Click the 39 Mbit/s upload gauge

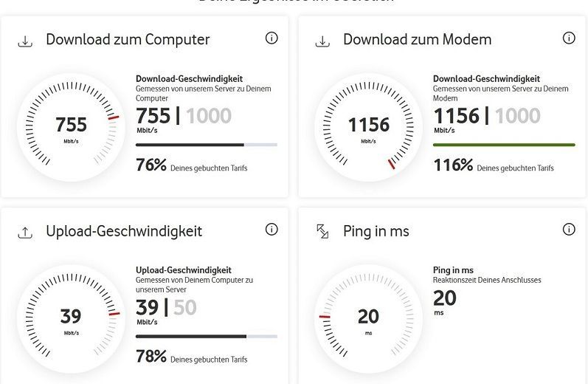pos(72,318)
